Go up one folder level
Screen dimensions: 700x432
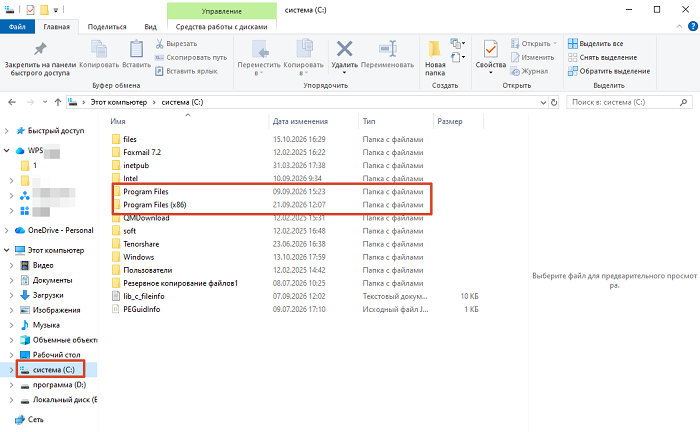pyautogui.click(x=58, y=102)
